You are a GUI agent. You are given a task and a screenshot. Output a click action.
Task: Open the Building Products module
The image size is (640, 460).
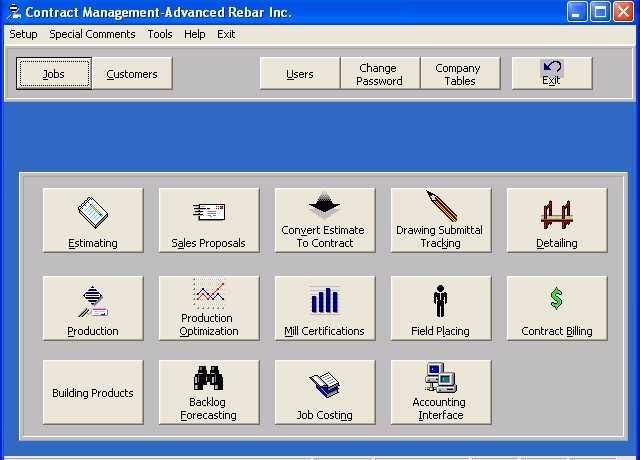pos(93,392)
